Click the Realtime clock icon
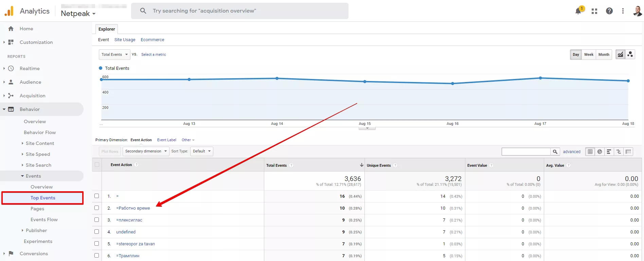 [x=11, y=68]
